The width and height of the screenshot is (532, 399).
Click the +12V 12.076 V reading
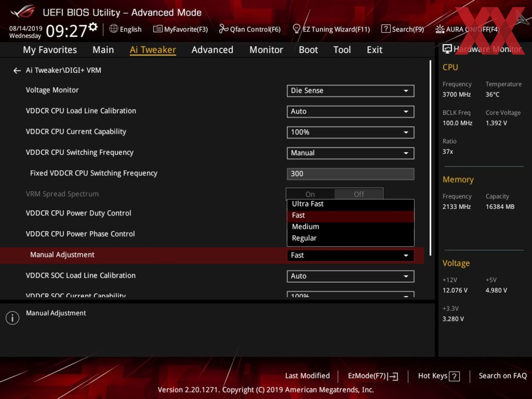(455, 290)
